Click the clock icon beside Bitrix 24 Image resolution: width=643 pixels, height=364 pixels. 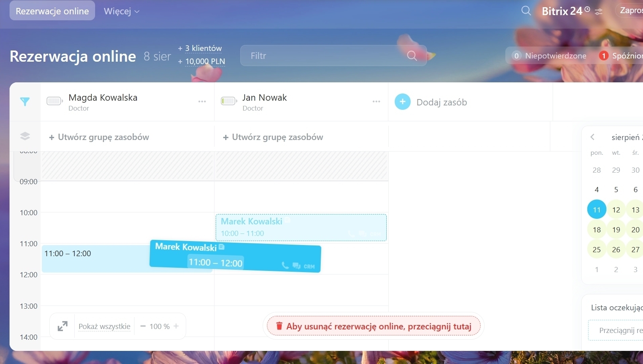point(587,9)
